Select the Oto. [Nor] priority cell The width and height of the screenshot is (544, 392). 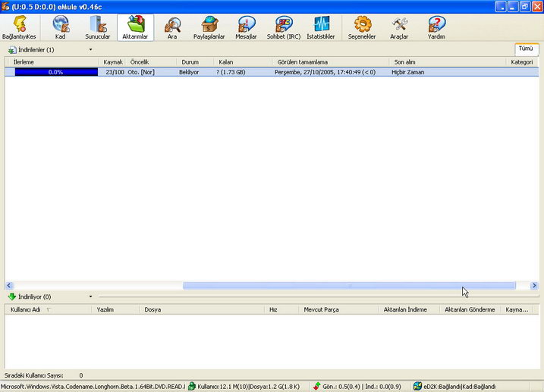click(141, 72)
